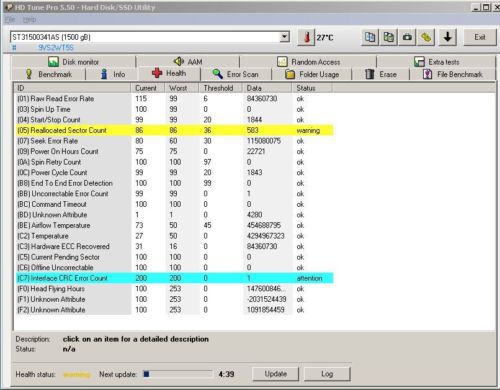Screen dimensions: 500x390
Task: Select the Spin Up Time row
Action: click(175, 109)
